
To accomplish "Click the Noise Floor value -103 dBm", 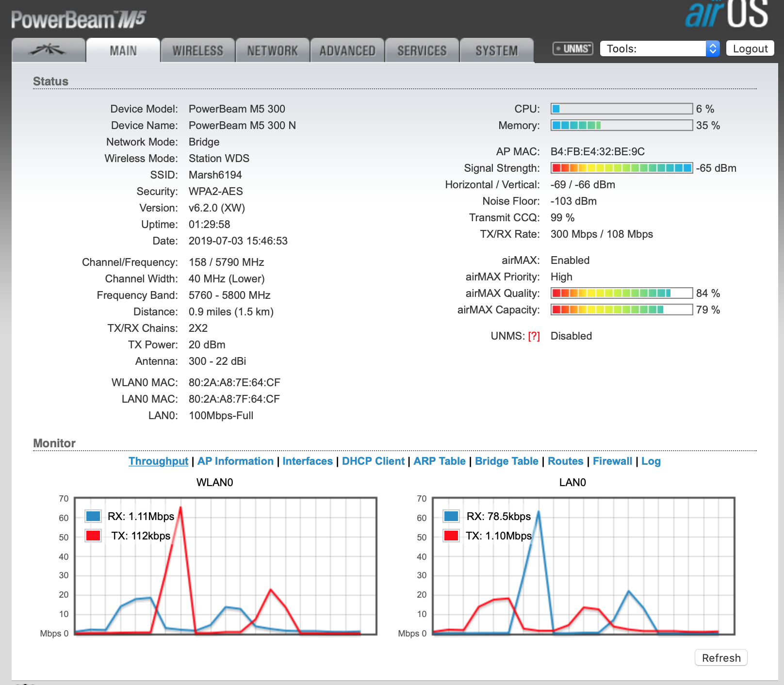I will pos(573,201).
